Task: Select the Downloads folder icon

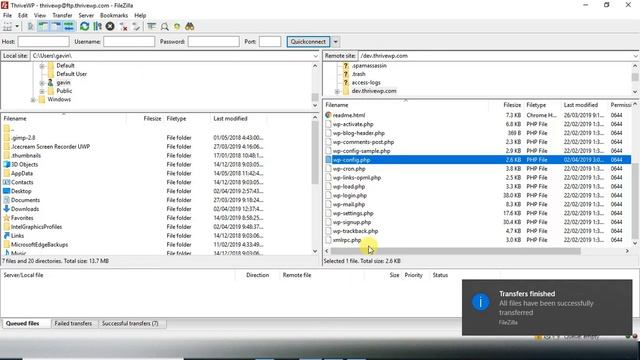Action: pos(6,209)
